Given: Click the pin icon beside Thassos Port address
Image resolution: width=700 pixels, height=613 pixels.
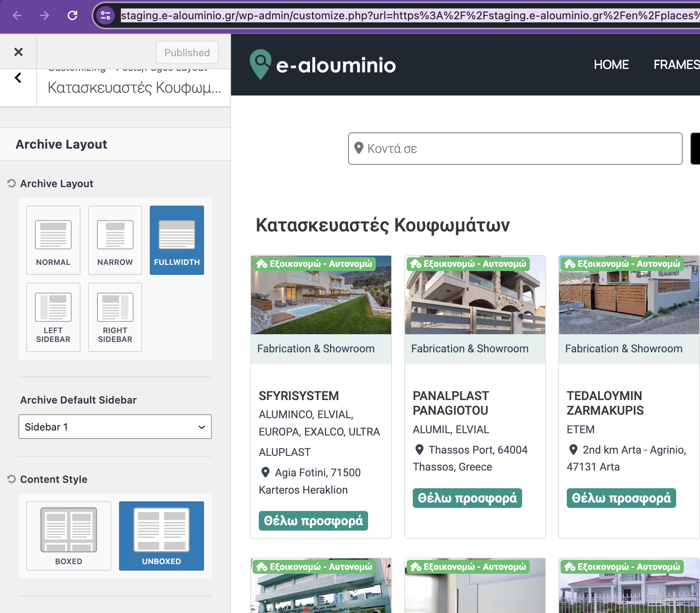Looking at the screenshot, I should click(x=419, y=449).
